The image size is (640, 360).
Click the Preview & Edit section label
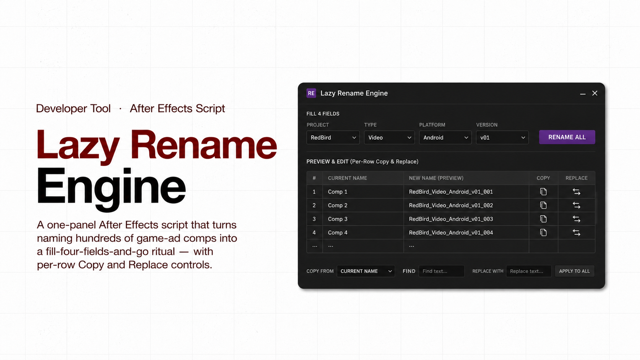click(362, 162)
